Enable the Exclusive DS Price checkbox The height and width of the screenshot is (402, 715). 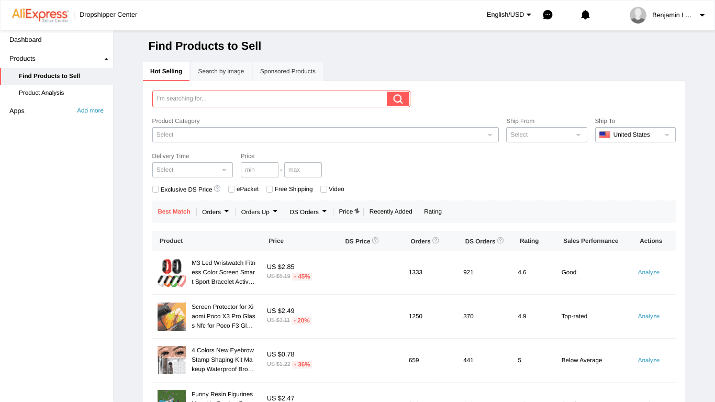[x=155, y=189]
